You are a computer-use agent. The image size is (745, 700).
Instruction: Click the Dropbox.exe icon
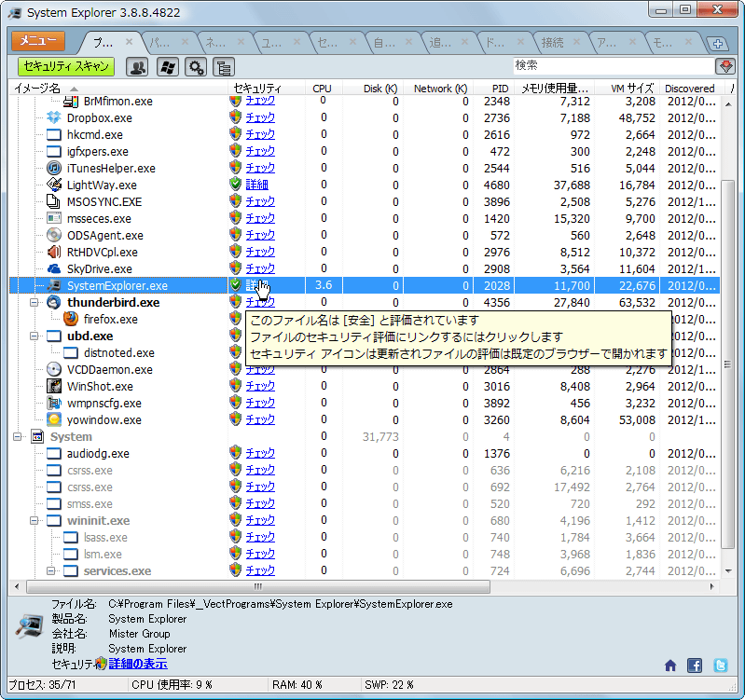pyautogui.click(x=54, y=117)
